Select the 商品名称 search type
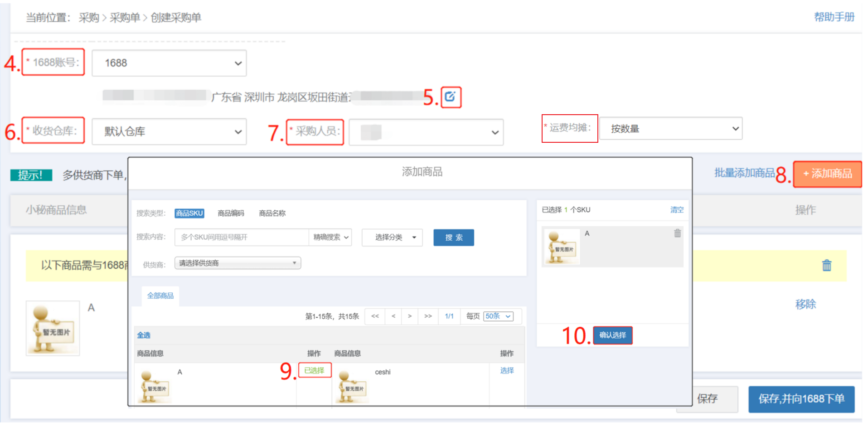Viewport: 868px width, 436px height. [x=272, y=213]
